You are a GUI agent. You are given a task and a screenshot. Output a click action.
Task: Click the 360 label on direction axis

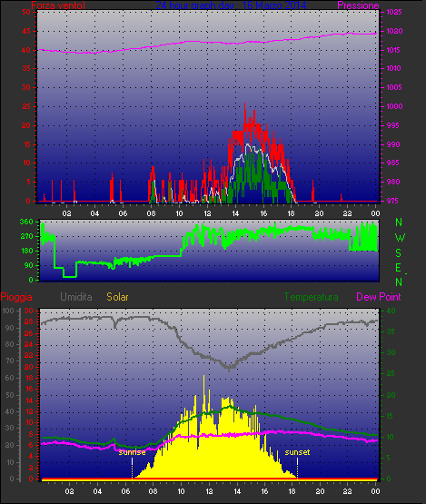(x=26, y=222)
